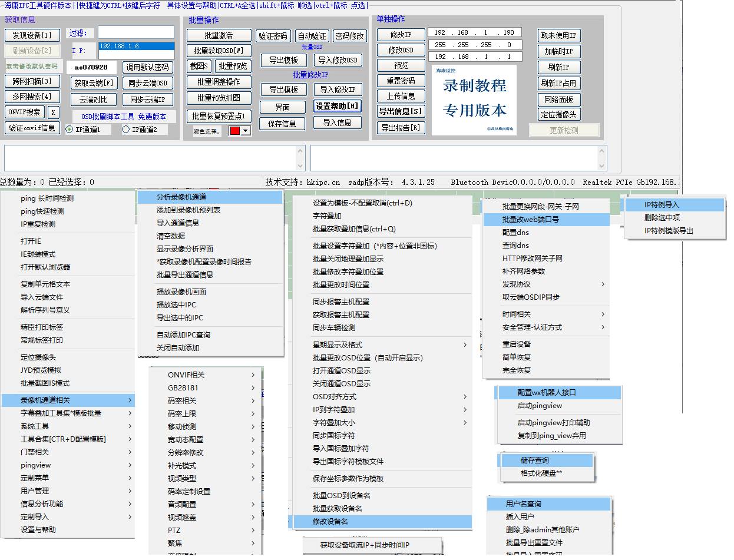The height and width of the screenshot is (560, 734).
Task: Click the nc070928 default password field
Action: click(x=91, y=67)
